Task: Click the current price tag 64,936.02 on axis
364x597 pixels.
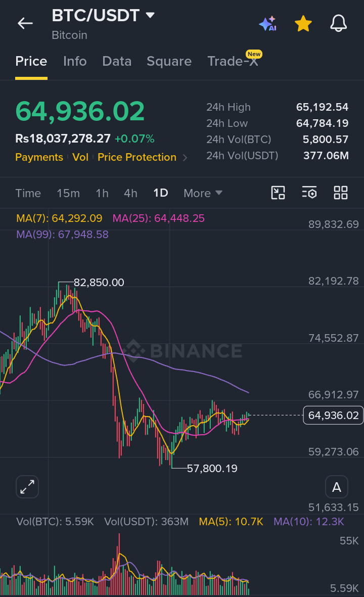Action: pos(333,415)
